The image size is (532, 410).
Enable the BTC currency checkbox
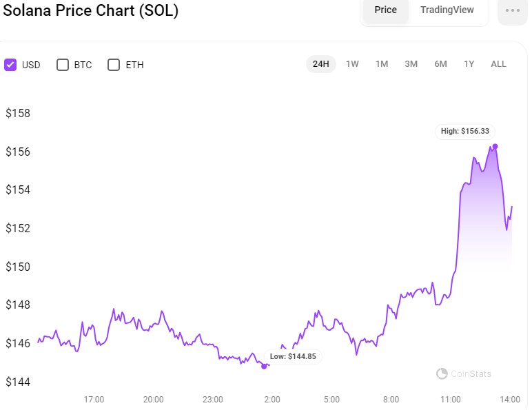[x=63, y=65]
